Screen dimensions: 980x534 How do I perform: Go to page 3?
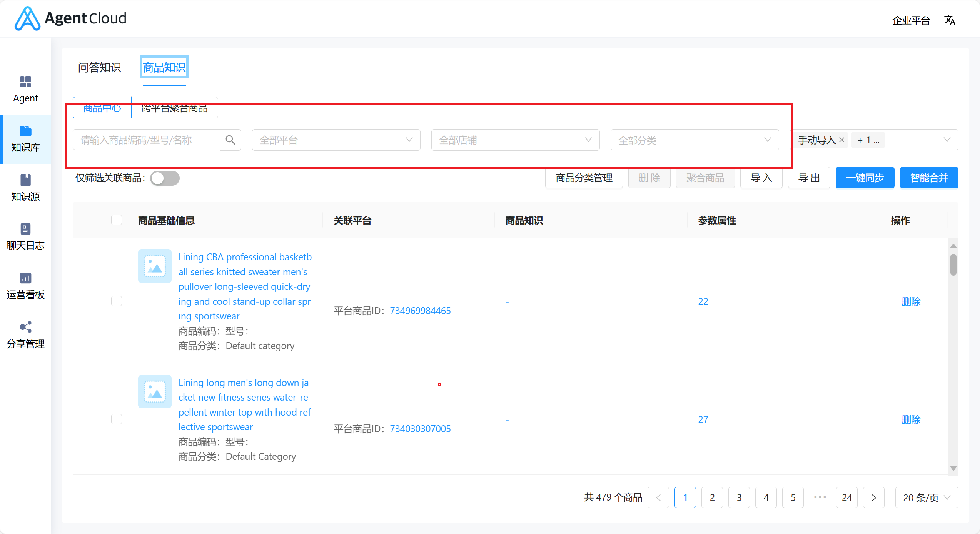(739, 497)
